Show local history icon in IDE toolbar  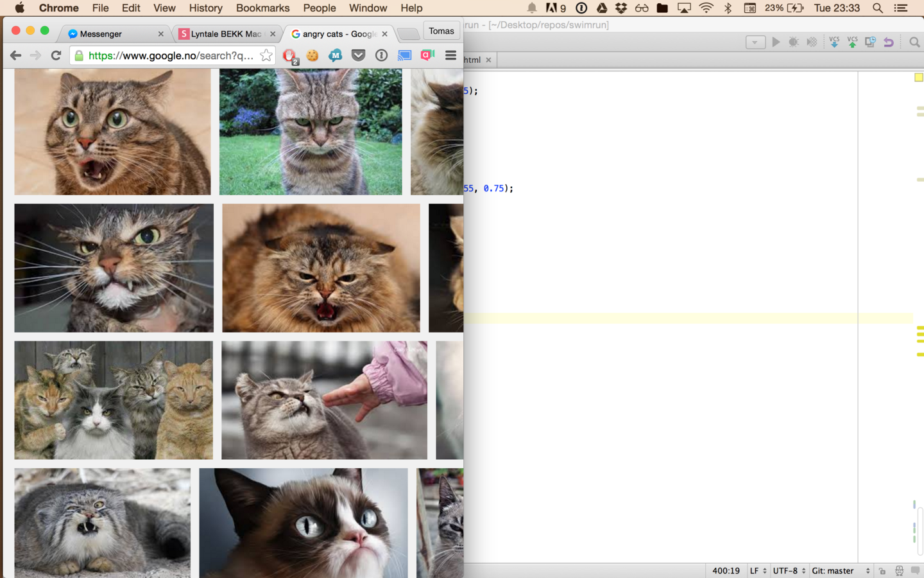[x=870, y=42]
